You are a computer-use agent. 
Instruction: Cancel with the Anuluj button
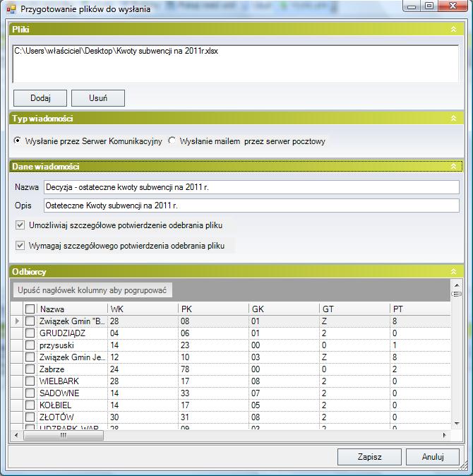pyautogui.click(x=432, y=456)
